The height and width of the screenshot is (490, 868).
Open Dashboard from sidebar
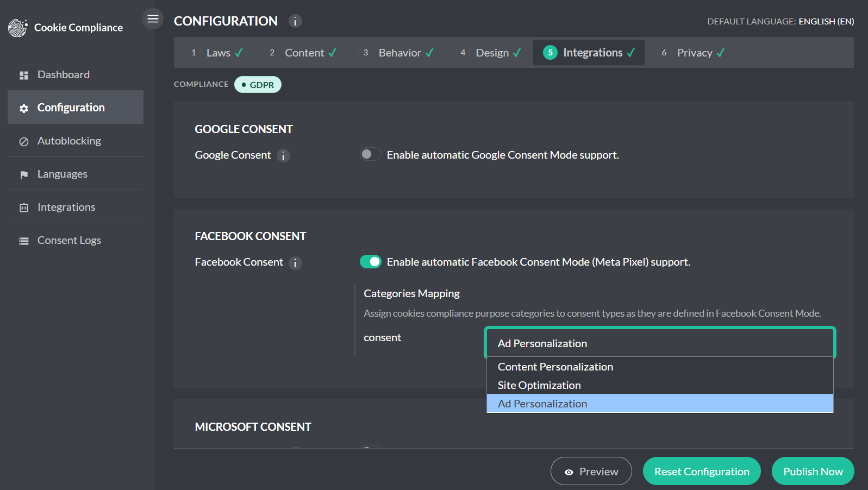tap(76, 74)
